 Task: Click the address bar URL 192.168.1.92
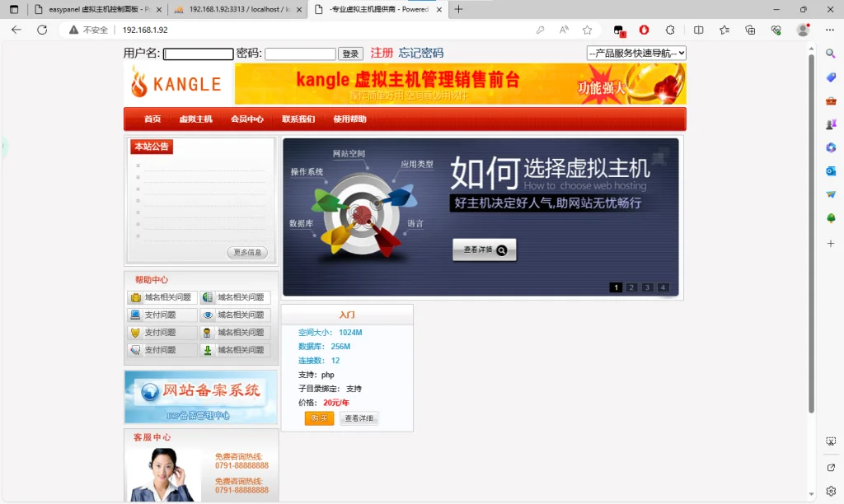click(145, 30)
